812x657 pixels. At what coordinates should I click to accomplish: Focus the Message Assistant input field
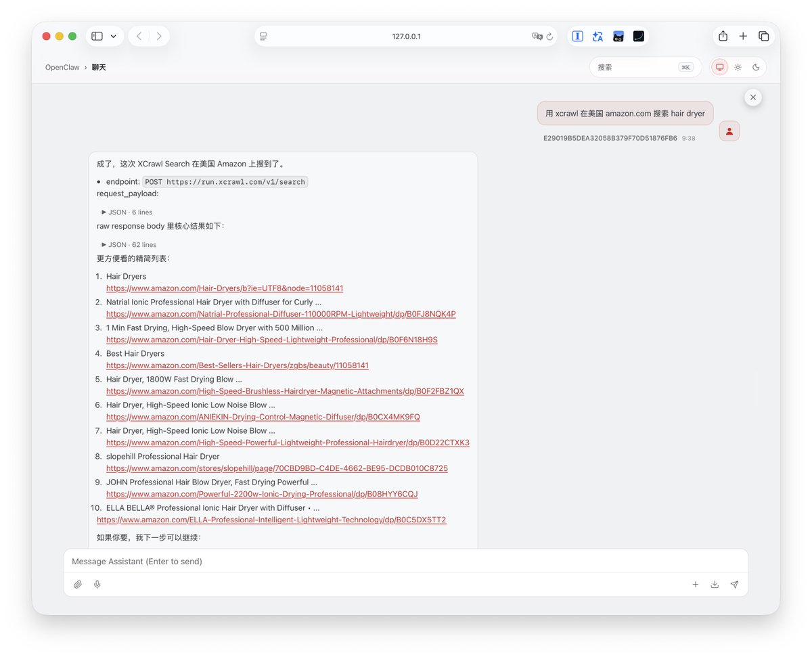coord(406,562)
